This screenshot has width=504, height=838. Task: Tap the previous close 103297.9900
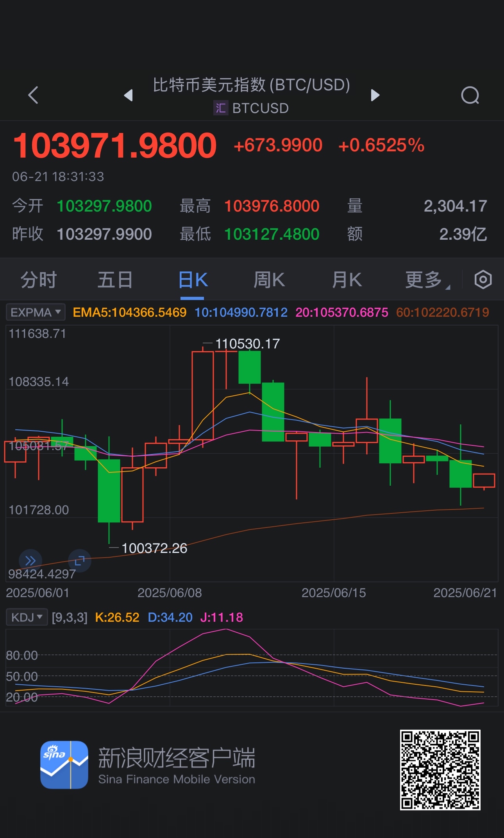pos(104,234)
